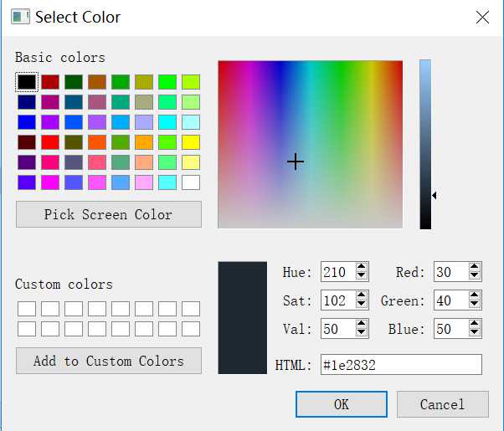
Task: Increase the Blue value with up arrow
Action: tap(475, 324)
